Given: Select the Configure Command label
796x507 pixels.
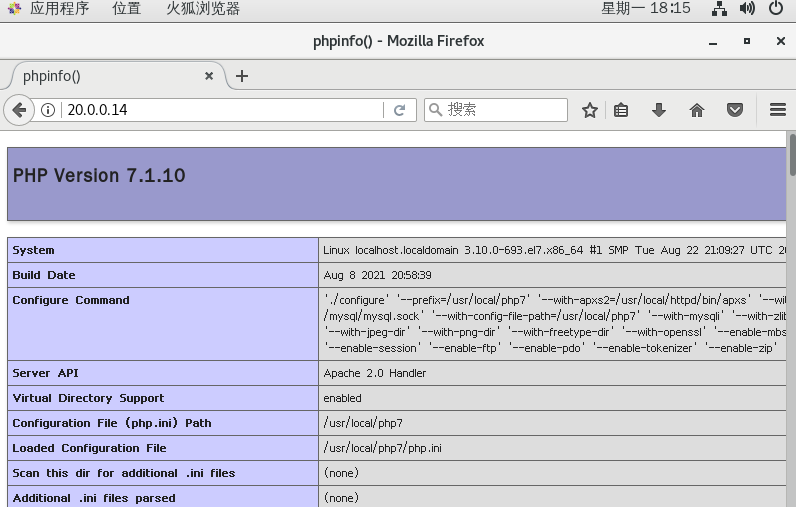Looking at the screenshot, I should tap(71, 300).
